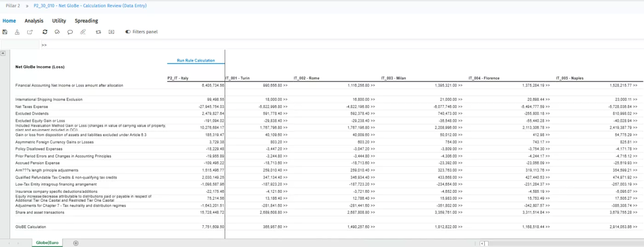Click the Pillar 2 breadcrumb link
The height and width of the screenshot is (247, 644).
tap(13, 6)
